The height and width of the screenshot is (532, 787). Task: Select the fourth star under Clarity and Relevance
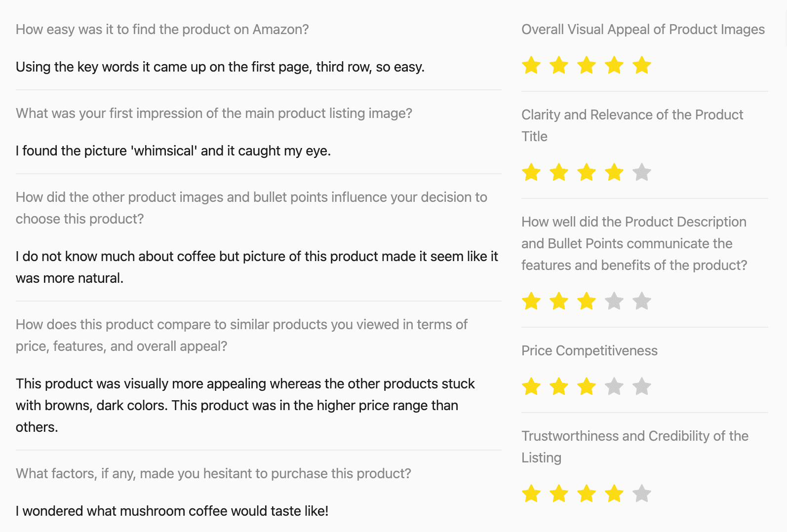tap(614, 172)
